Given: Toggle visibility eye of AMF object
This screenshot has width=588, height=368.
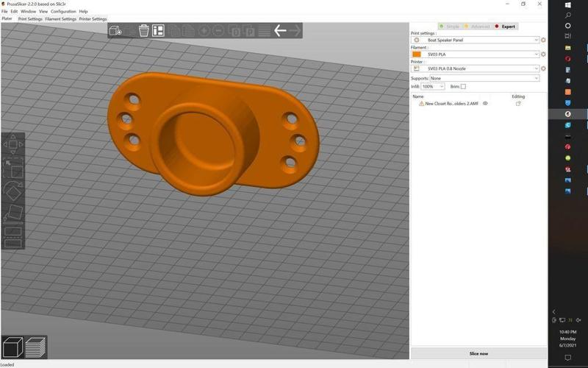Looking at the screenshot, I should [x=485, y=103].
